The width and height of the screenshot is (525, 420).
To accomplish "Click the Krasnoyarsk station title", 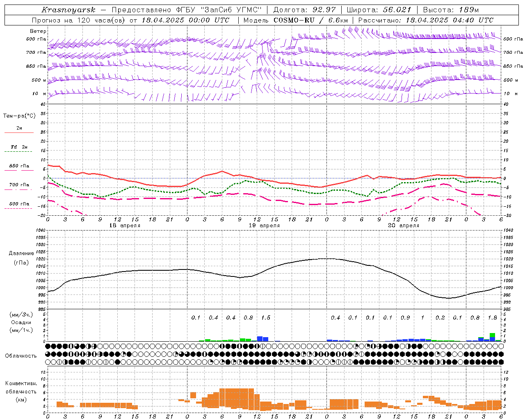I will (x=68, y=10).
